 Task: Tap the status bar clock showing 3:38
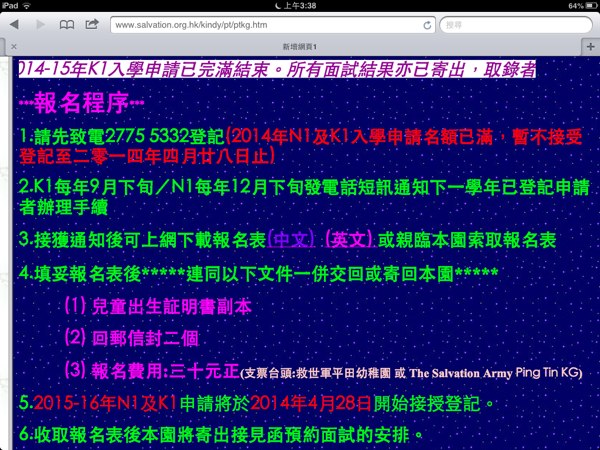coord(299,5)
